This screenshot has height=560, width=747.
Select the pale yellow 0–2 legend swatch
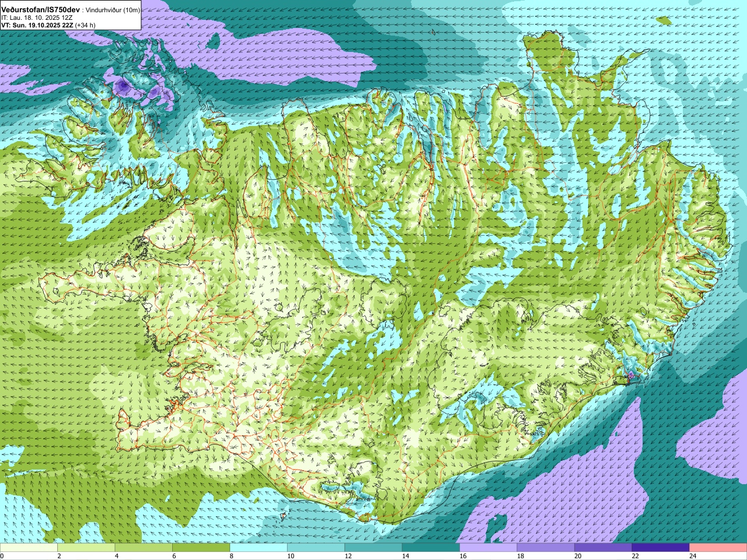(29, 548)
